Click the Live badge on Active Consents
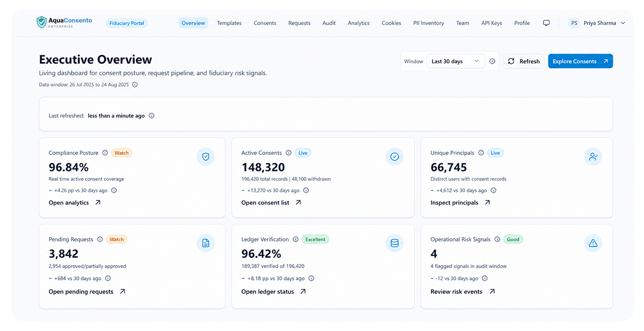This screenshot has height=331, width=644. click(303, 153)
